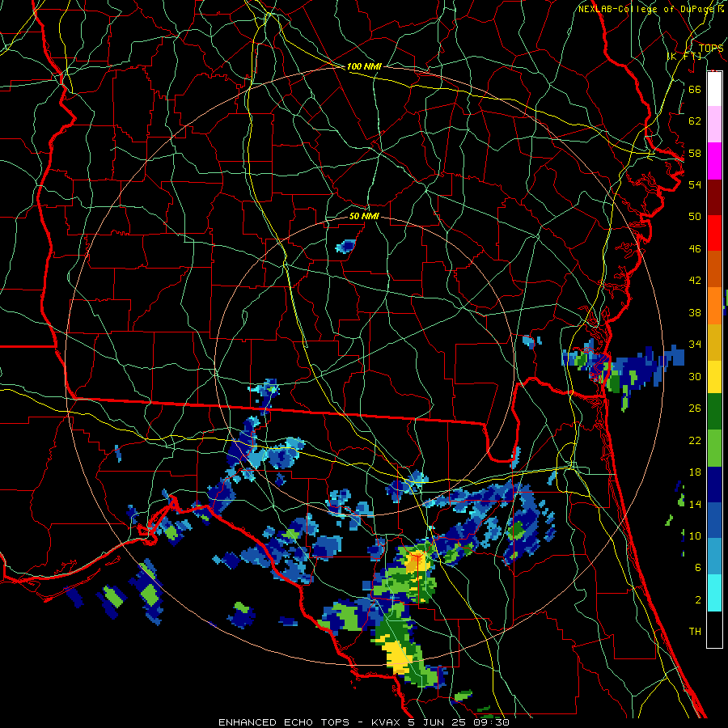Click the "46" legend value

click(x=695, y=249)
